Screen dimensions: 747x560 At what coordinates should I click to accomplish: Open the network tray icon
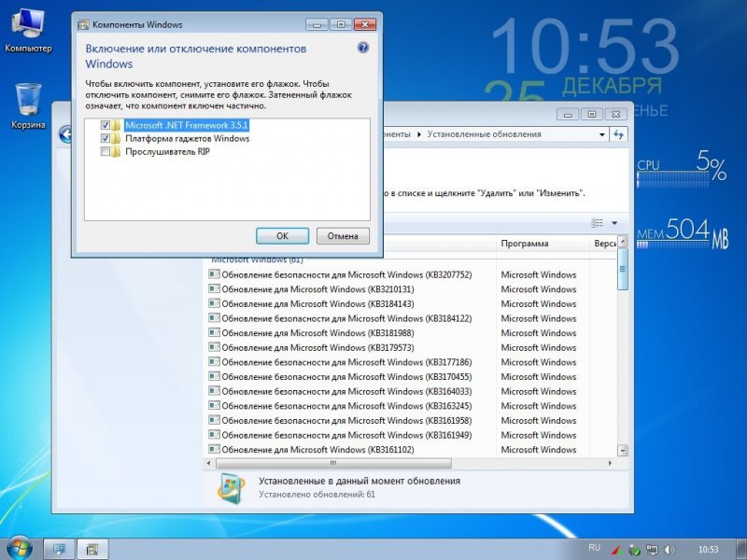(652, 551)
